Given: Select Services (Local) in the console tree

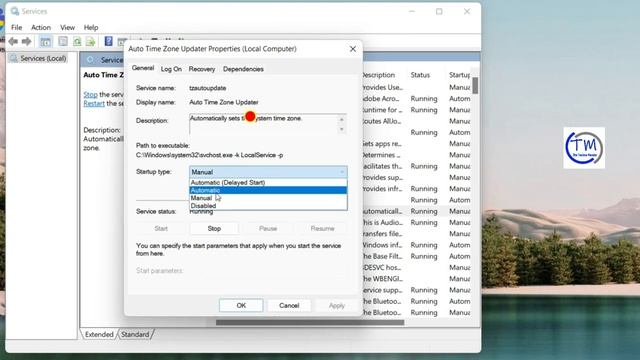Looking at the screenshot, I should (43, 58).
